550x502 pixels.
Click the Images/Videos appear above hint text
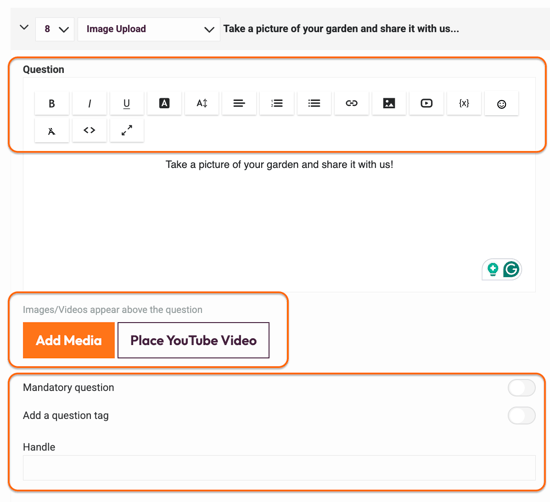point(113,310)
